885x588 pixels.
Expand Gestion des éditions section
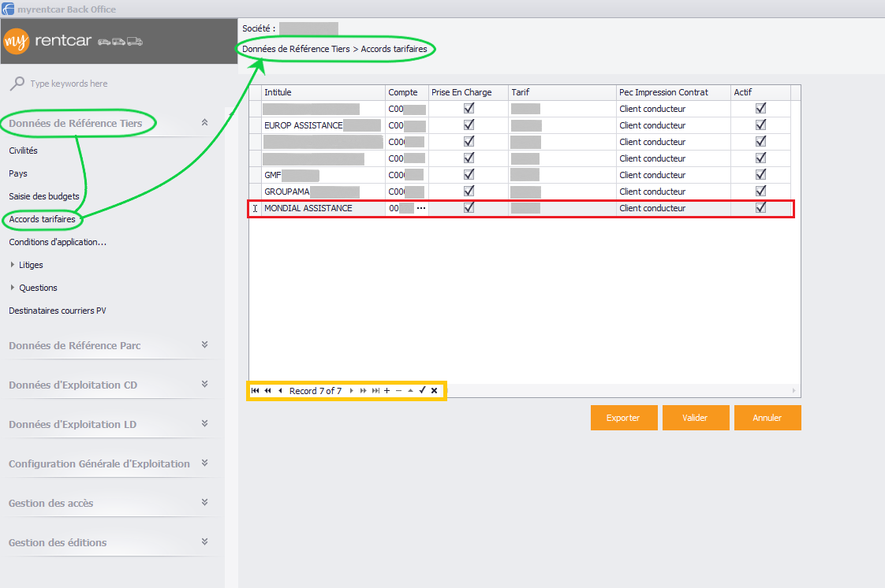[x=205, y=541]
